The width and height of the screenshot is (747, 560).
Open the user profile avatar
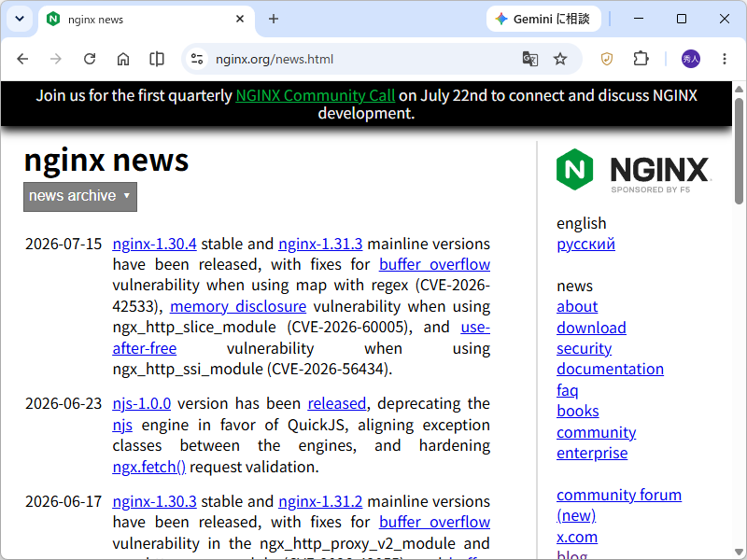[x=691, y=59]
